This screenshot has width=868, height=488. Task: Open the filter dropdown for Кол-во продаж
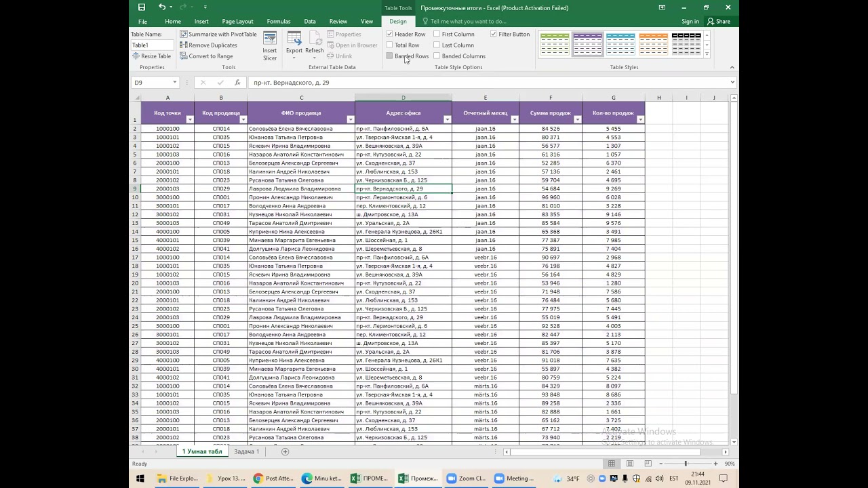[640, 120]
